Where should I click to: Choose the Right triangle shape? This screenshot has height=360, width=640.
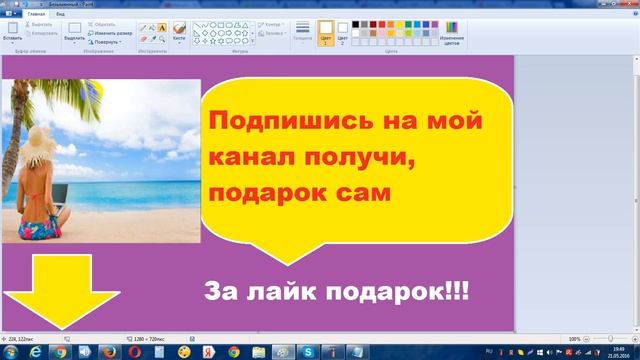[197, 33]
